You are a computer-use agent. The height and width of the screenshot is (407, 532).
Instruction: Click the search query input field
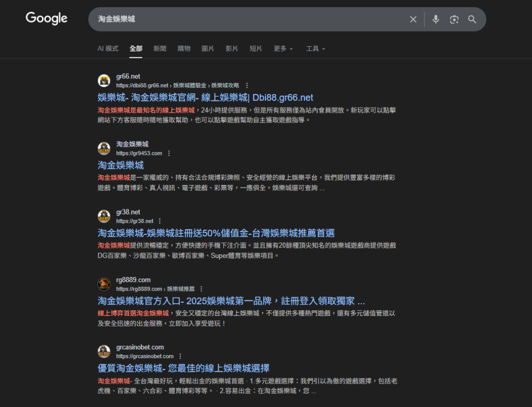pyautogui.click(x=251, y=19)
